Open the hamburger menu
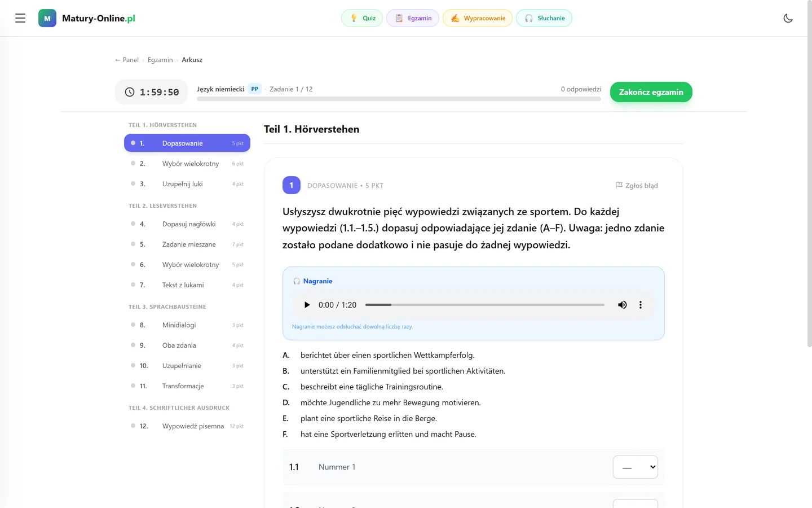The image size is (812, 508). [x=20, y=18]
